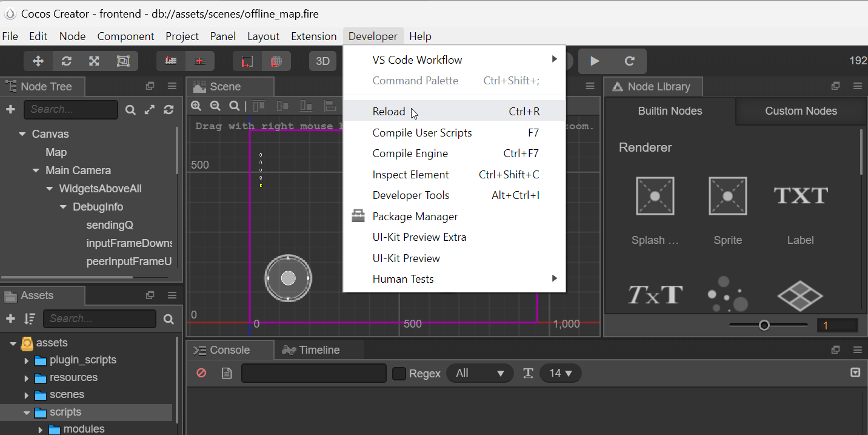Screen dimensions: 868x435
Task: Click the Package Manager toolbox icon
Action: (x=358, y=216)
